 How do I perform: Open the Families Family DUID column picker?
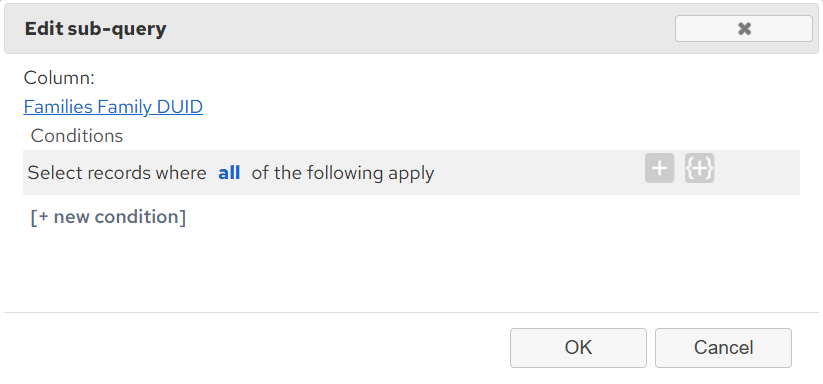pyautogui.click(x=113, y=107)
